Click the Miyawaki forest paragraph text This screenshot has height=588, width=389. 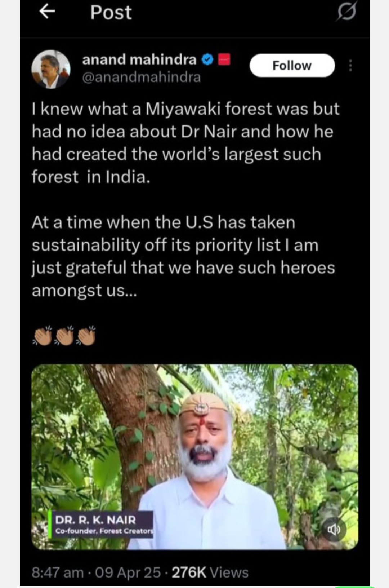[x=185, y=143]
